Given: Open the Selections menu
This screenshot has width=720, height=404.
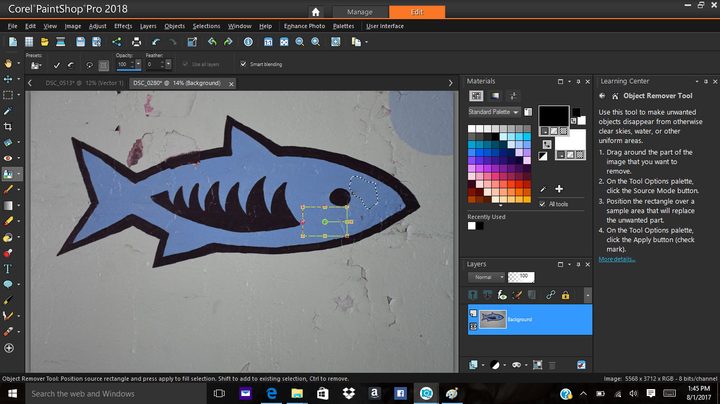Looking at the screenshot, I should (x=206, y=26).
